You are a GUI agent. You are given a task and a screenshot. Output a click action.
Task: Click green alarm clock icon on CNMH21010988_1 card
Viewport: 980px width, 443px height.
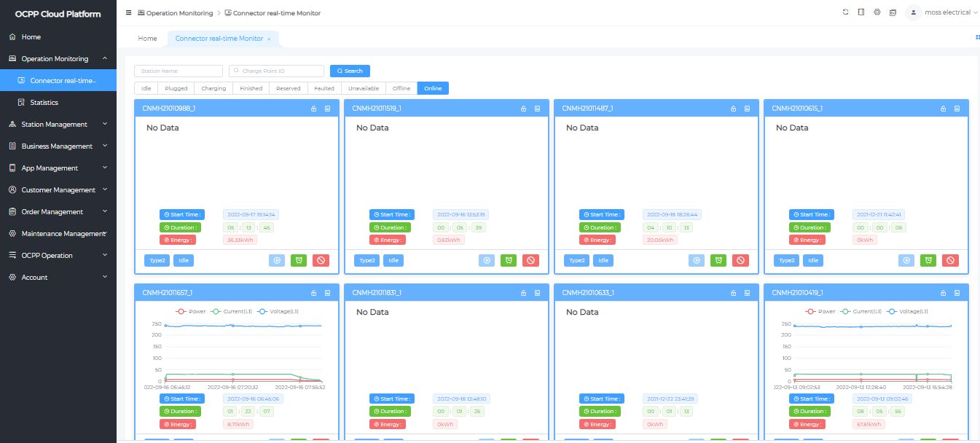click(299, 260)
